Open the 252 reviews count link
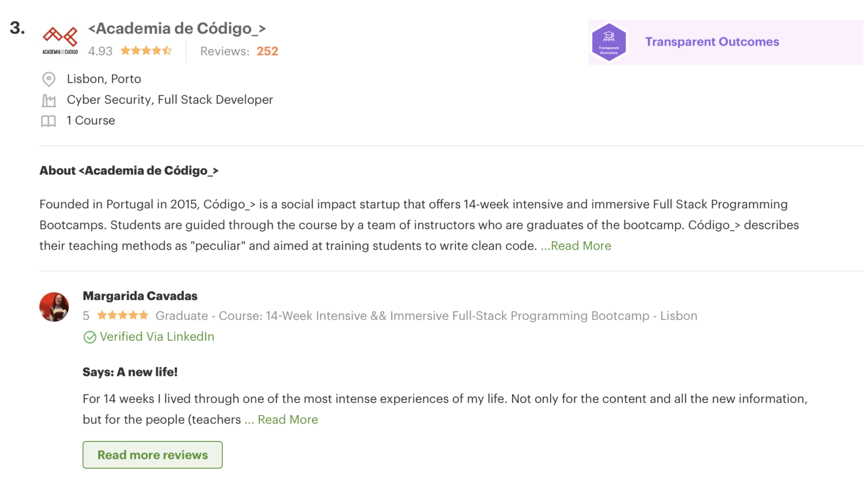868x492 pixels. pyautogui.click(x=267, y=51)
